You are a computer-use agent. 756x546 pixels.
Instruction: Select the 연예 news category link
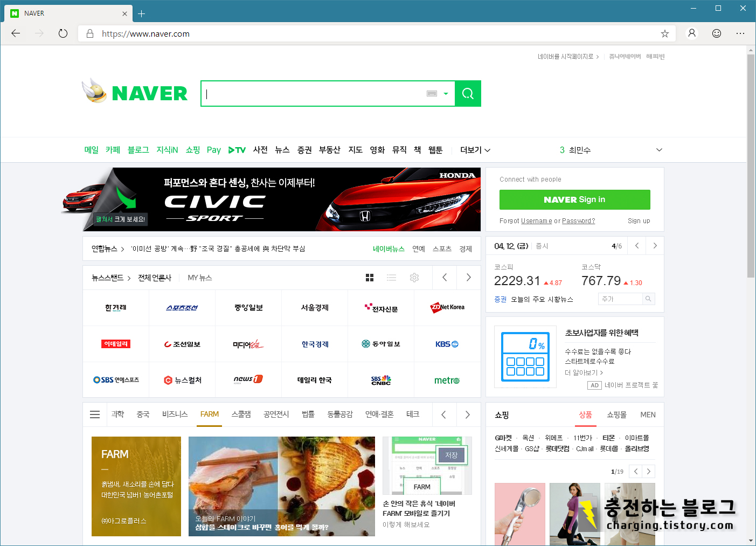[x=419, y=249]
